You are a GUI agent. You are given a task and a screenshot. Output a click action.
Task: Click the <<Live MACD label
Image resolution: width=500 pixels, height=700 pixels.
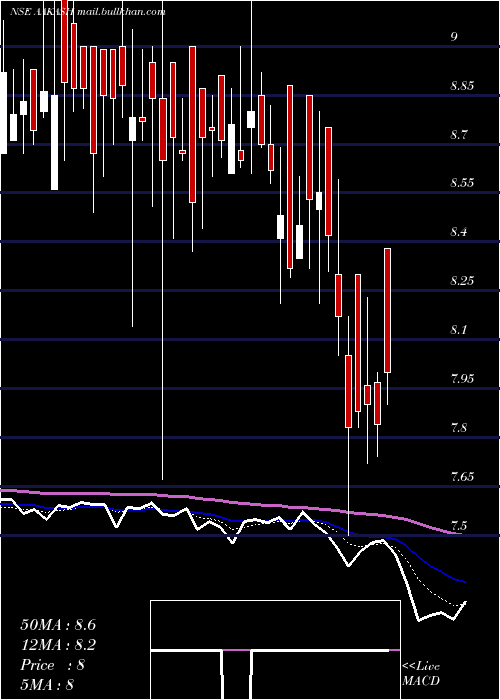[421, 673]
